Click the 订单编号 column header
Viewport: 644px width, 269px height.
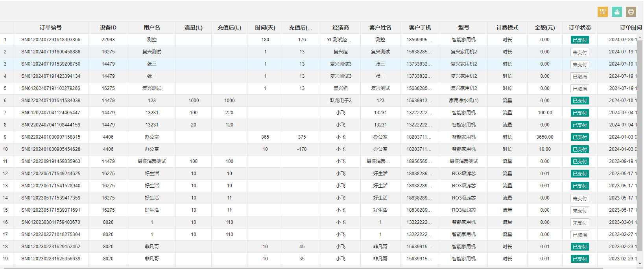pos(51,27)
